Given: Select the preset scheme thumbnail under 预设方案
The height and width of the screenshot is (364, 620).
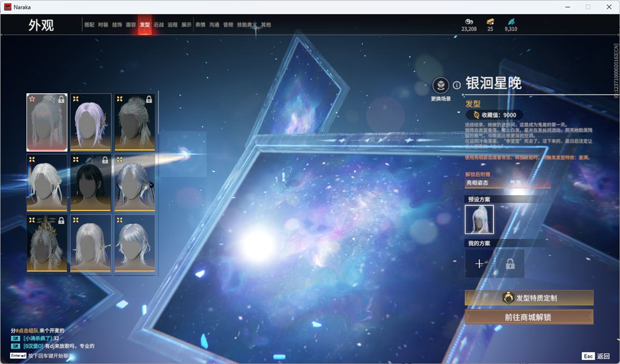Looking at the screenshot, I should click(x=479, y=219).
